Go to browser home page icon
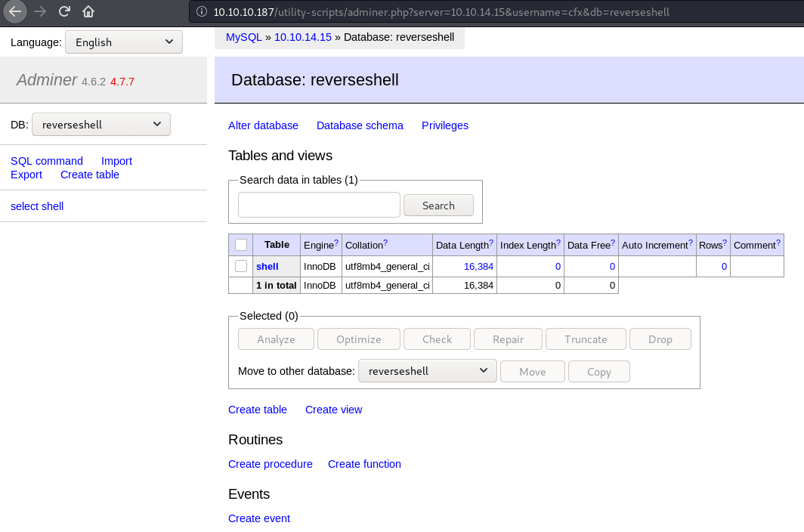The height and width of the screenshot is (532, 804). [x=88, y=11]
